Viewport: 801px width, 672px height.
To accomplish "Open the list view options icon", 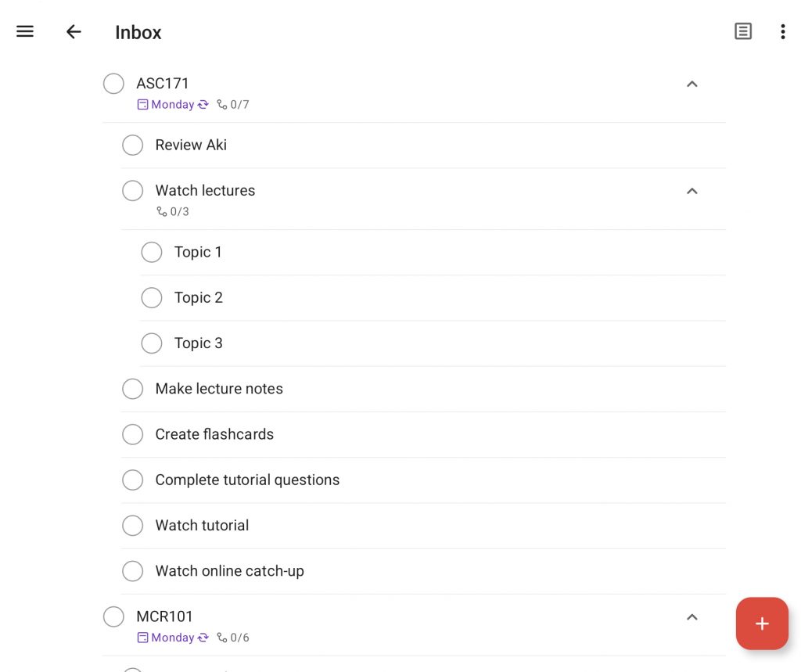I will (x=742, y=31).
